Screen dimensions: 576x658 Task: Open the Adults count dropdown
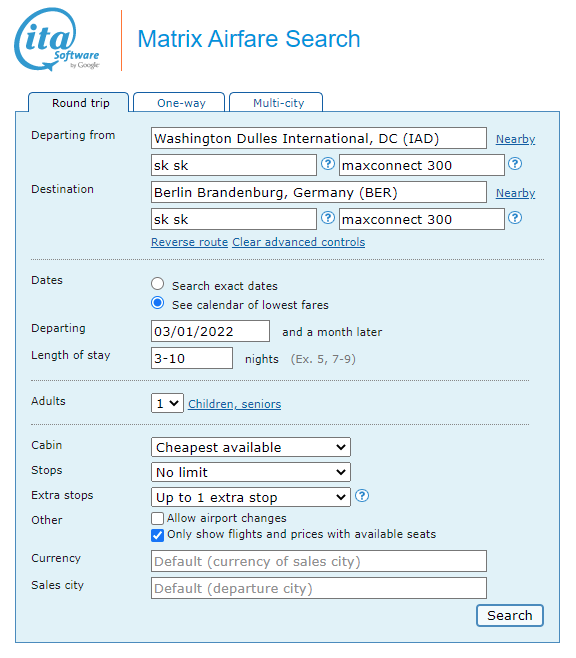[x=167, y=403]
